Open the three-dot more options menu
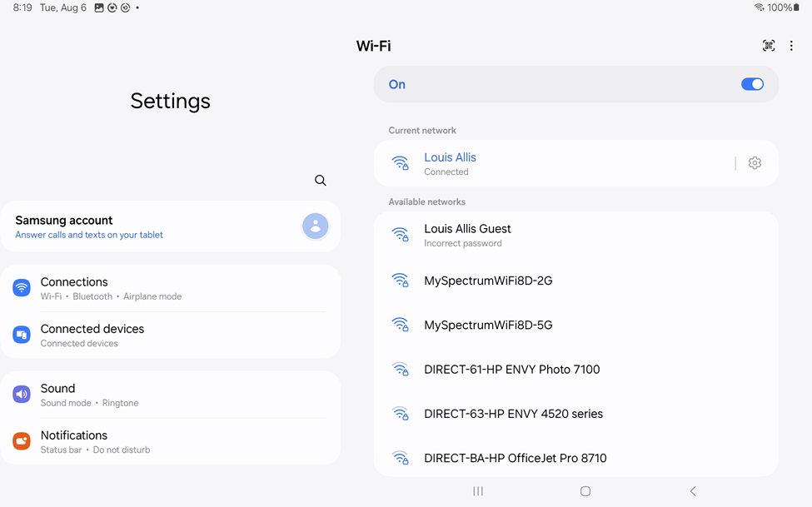 [791, 46]
